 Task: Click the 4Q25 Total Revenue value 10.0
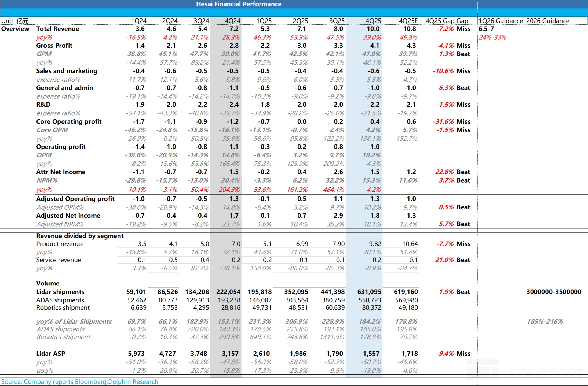pyautogui.click(x=373, y=29)
